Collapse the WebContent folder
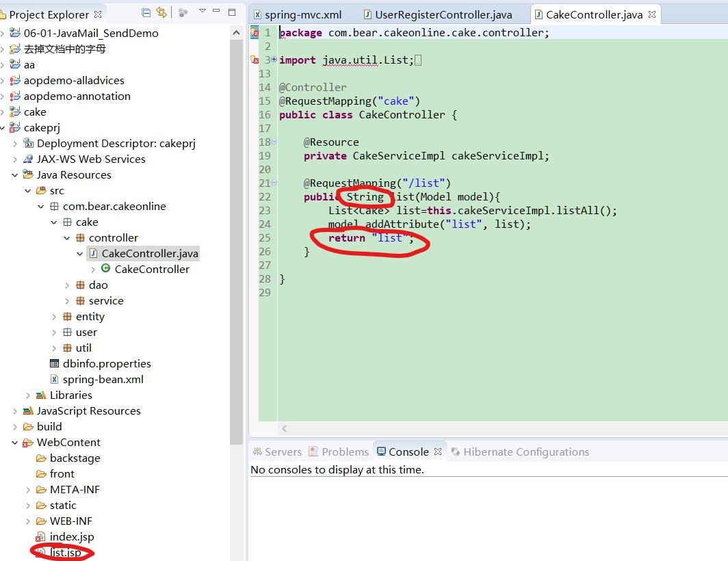Viewport: 728px width, 561px height. point(15,443)
